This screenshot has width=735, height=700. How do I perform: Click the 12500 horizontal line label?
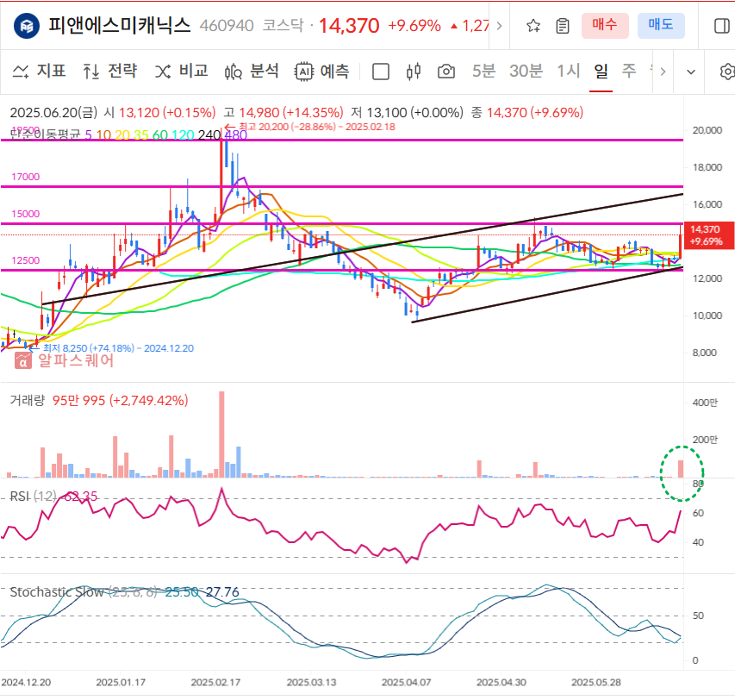(x=25, y=260)
